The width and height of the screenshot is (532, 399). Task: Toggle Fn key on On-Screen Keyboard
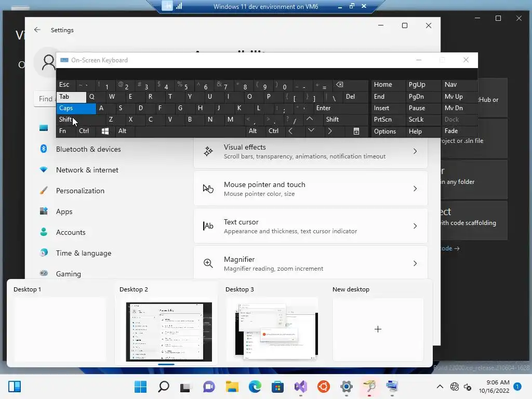(66, 131)
